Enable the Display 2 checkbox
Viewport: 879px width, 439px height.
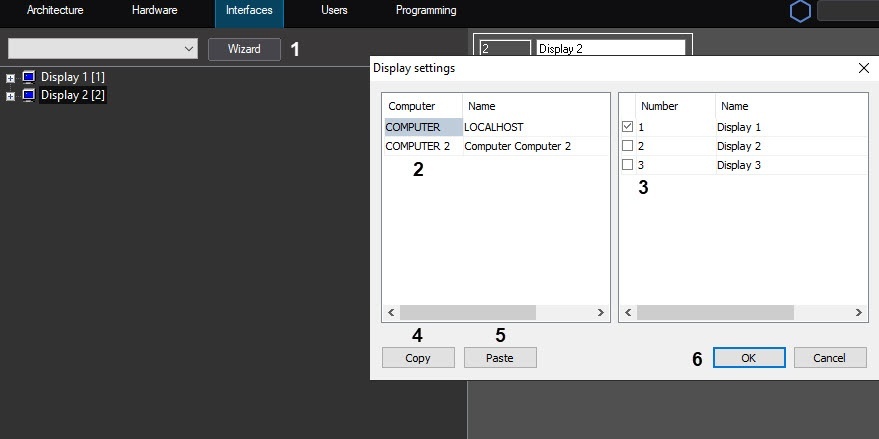(x=627, y=146)
